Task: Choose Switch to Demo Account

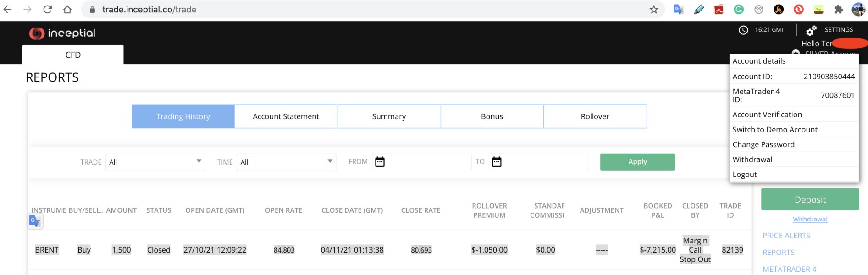Action: click(x=775, y=130)
